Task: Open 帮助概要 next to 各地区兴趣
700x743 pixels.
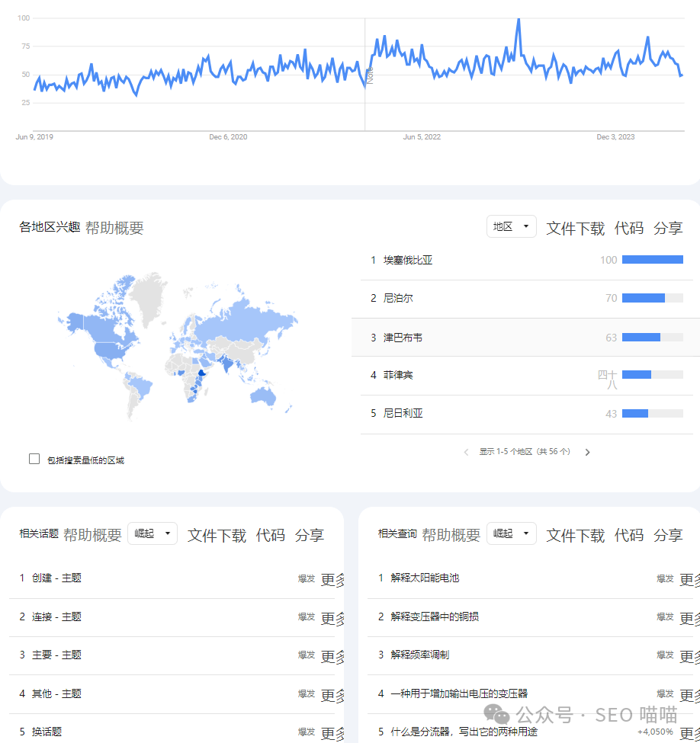Action: coord(114,228)
